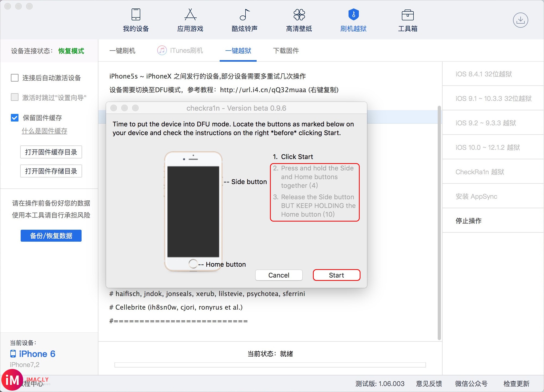Open the 我的设备 device icon
Viewport: 544px width, 392px height.
coord(136,15)
